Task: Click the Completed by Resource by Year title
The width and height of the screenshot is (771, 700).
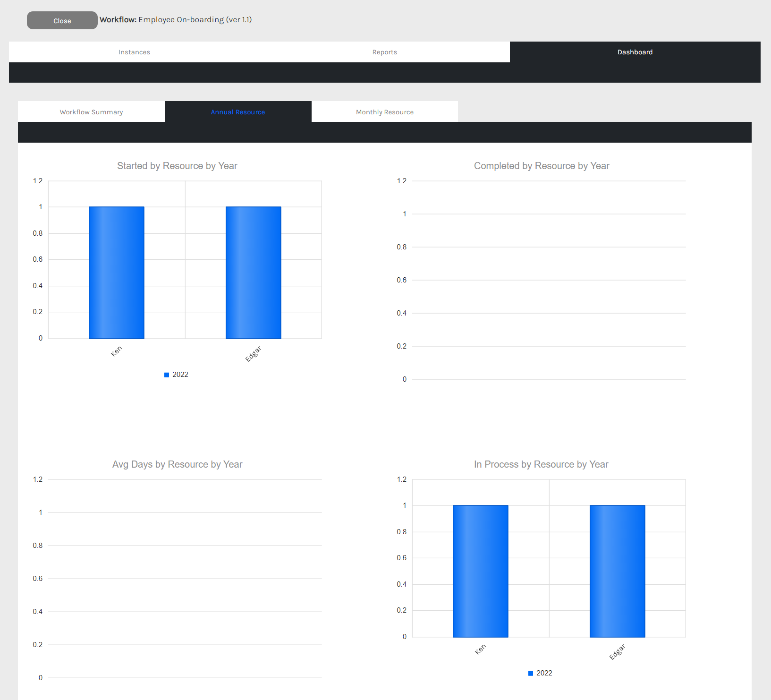Action: pos(541,166)
